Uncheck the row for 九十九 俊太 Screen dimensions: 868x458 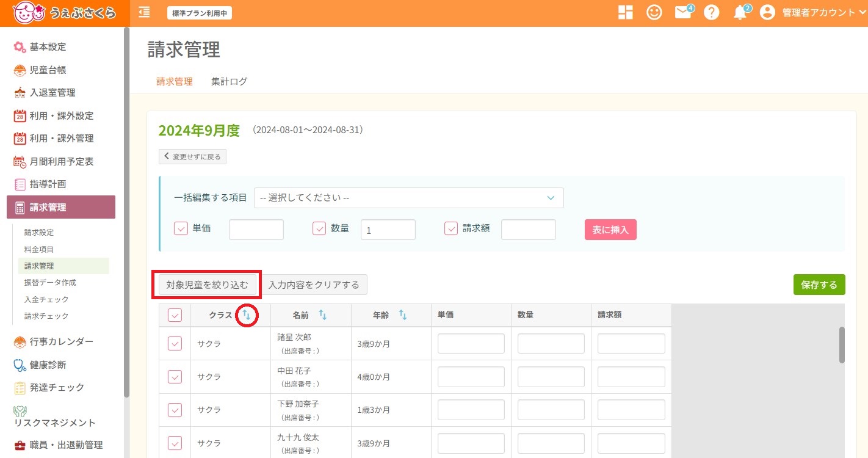click(x=175, y=443)
